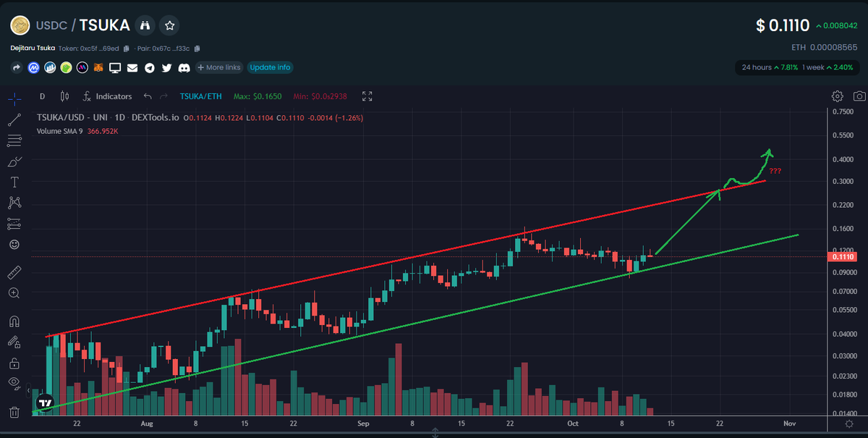Open the CoinMarketCap link icon
The image size is (868, 438).
pos(33,67)
